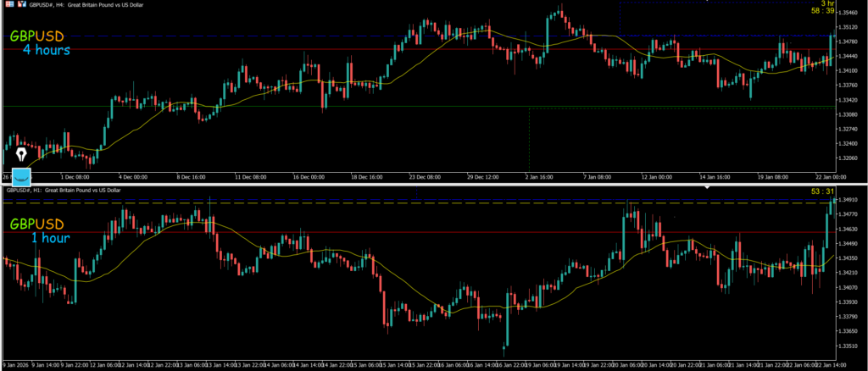Viewport: 868px width, 371px height.
Task: Click the "3 hr" label in the top chart
Action: (826, 3)
